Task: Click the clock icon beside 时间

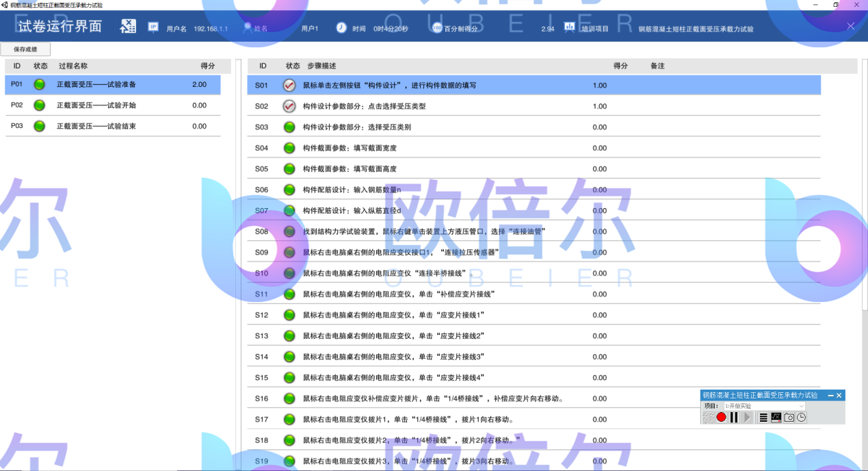Action: 341,27
